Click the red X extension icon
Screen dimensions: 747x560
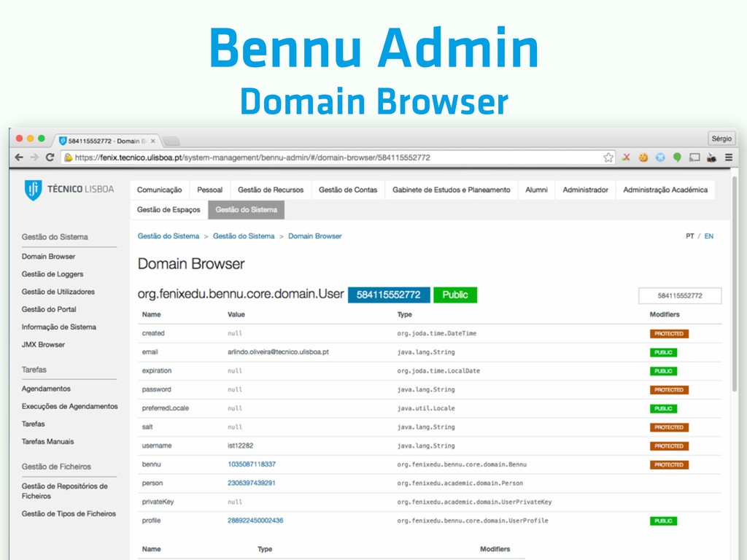point(626,157)
